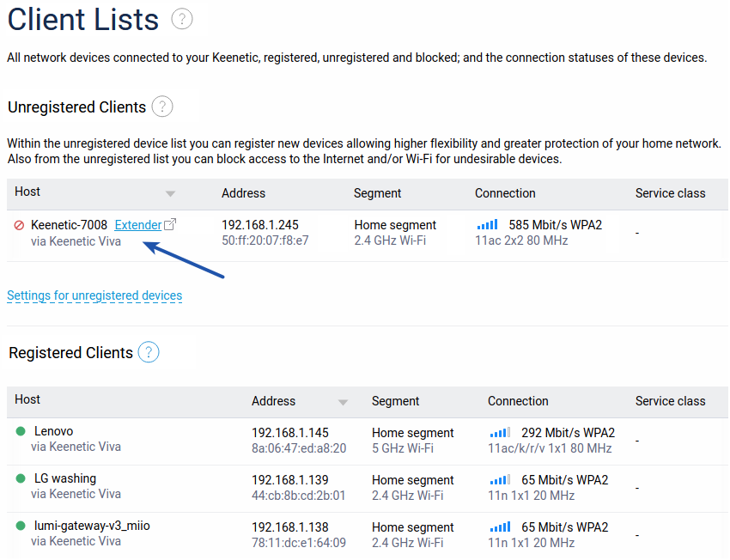
Task: Click the green status dot for LG washing
Action: (x=21, y=478)
